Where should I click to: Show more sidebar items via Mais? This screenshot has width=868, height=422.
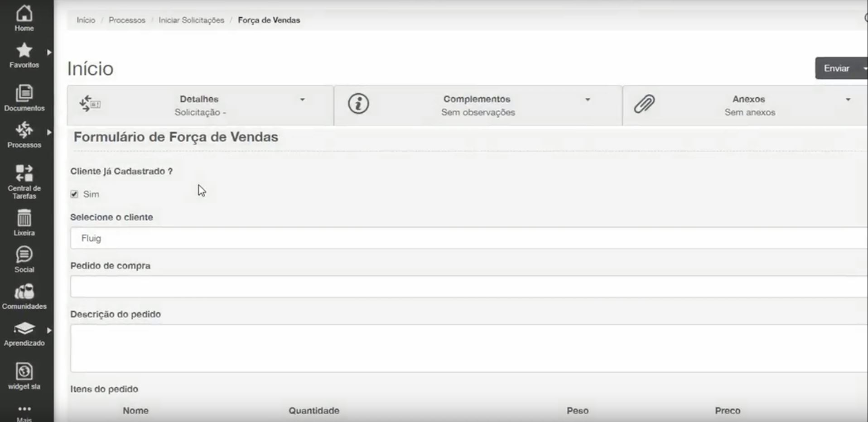24,413
